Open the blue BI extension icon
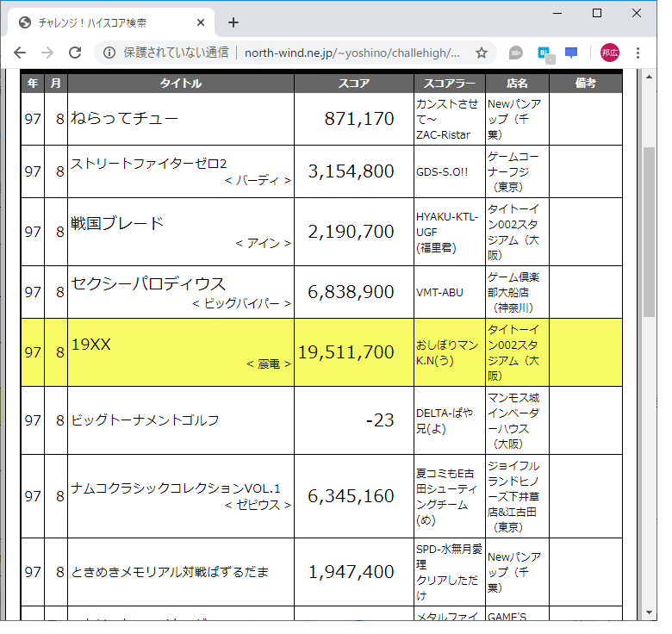672x634 pixels. tap(545, 53)
